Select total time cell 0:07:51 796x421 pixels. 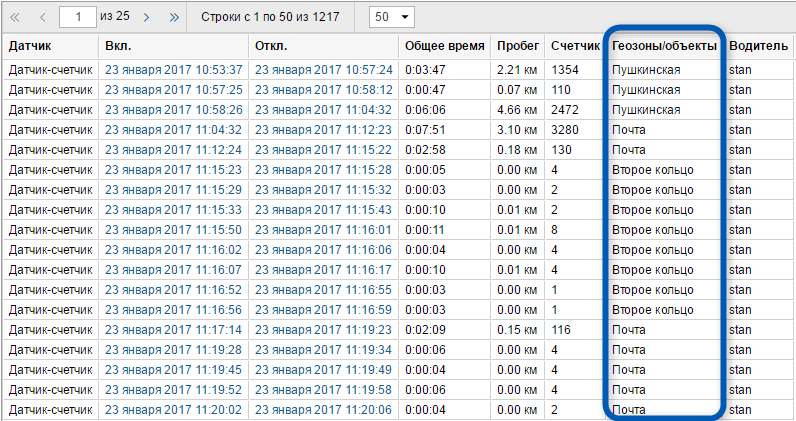[425, 130]
